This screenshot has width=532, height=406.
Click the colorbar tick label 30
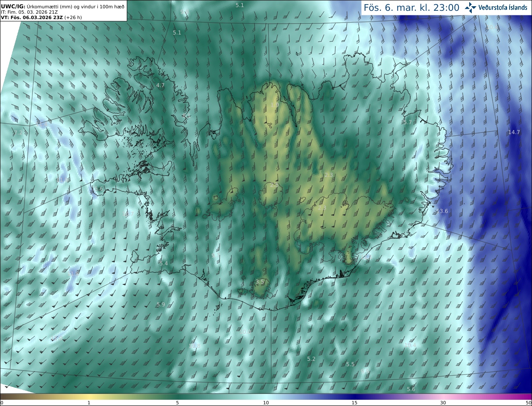pyautogui.click(x=443, y=403)
